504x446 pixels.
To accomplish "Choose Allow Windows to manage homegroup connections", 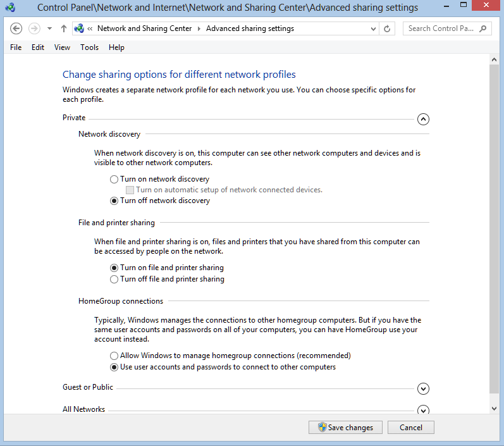I will click(x=230, y=356).
